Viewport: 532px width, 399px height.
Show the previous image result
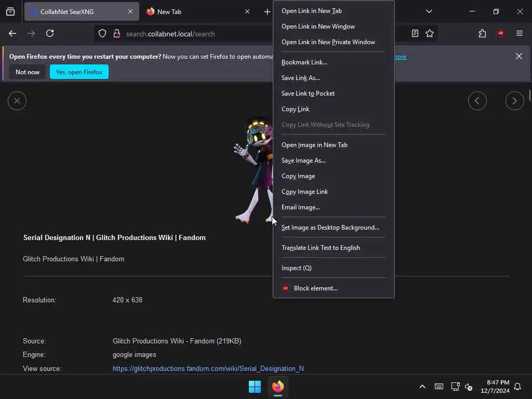477,101
